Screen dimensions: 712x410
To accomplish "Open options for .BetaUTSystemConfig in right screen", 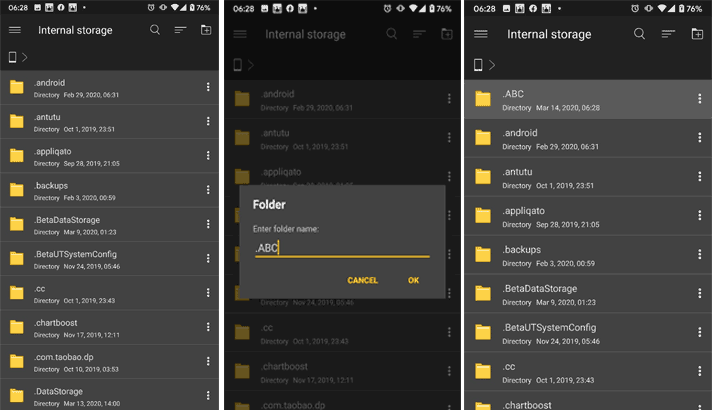I will (699, 332).
